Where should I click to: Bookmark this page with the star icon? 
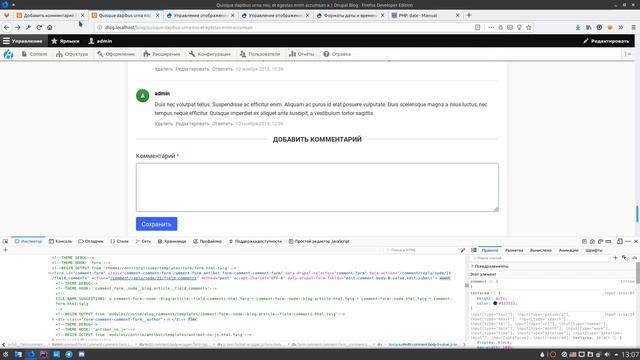pos(529,27)
